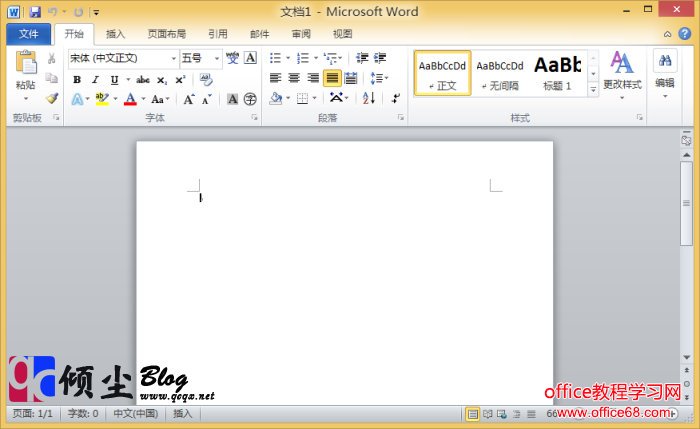
Task: Click the Shading paint bucket icon
Action: coord(275,98)
